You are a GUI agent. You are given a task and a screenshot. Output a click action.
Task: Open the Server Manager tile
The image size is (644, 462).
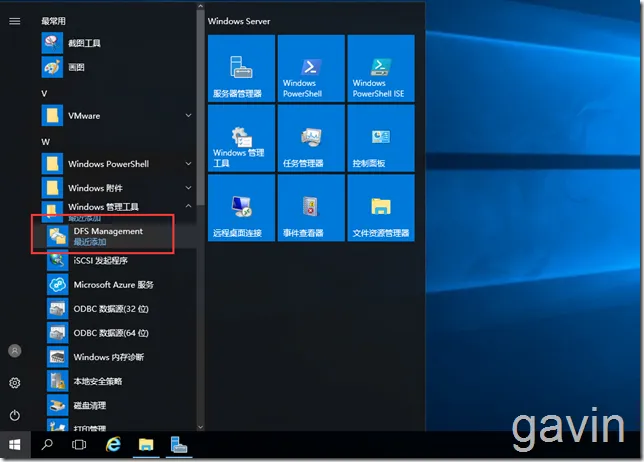coord(242,68)
